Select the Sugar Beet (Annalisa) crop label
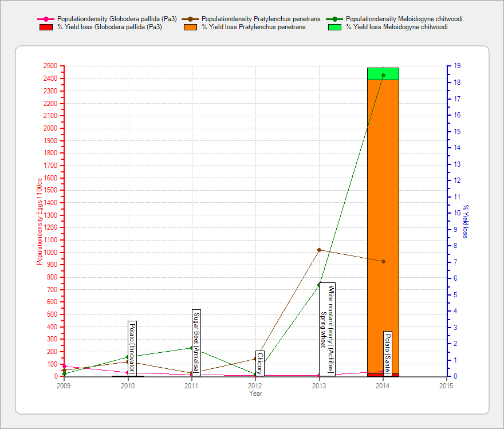Image resolution: width=504 pixels, height=429 pixels. coord(196,341)
